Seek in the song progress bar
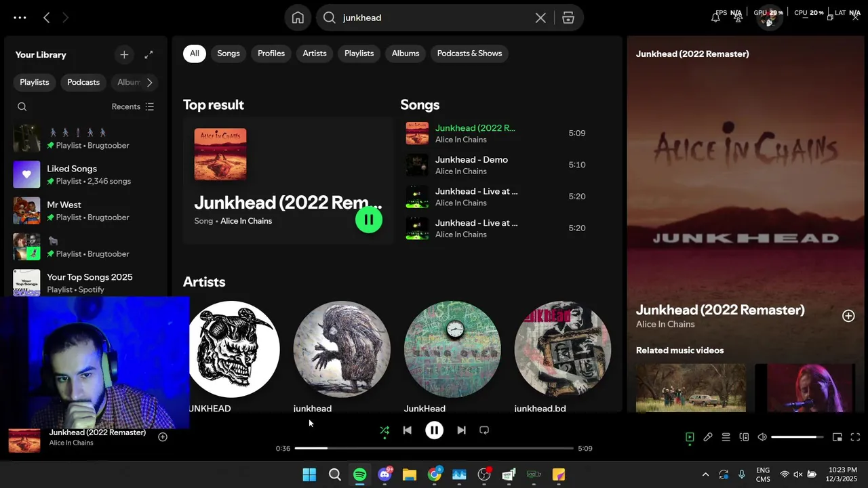The image size is (868, 488). coord(434,448)
